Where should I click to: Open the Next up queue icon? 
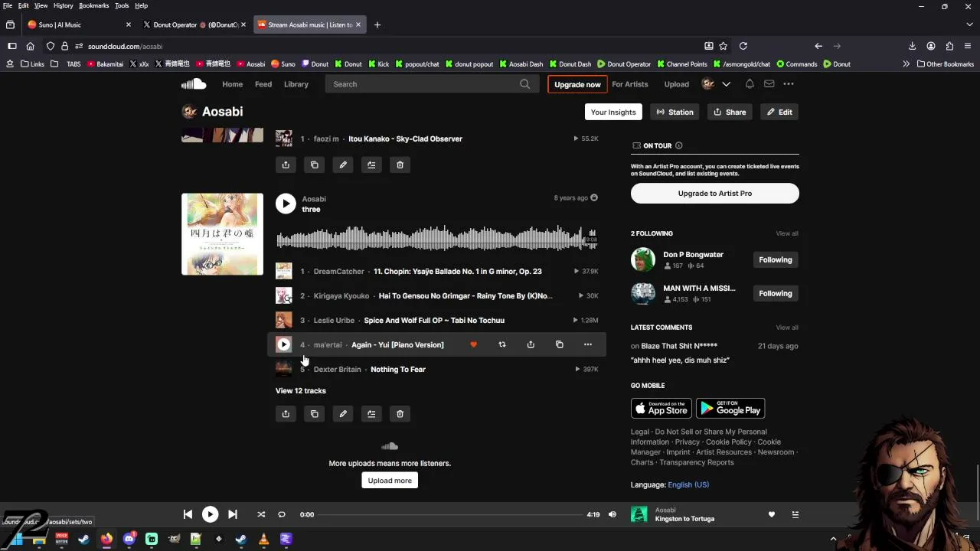coord(795,514)
